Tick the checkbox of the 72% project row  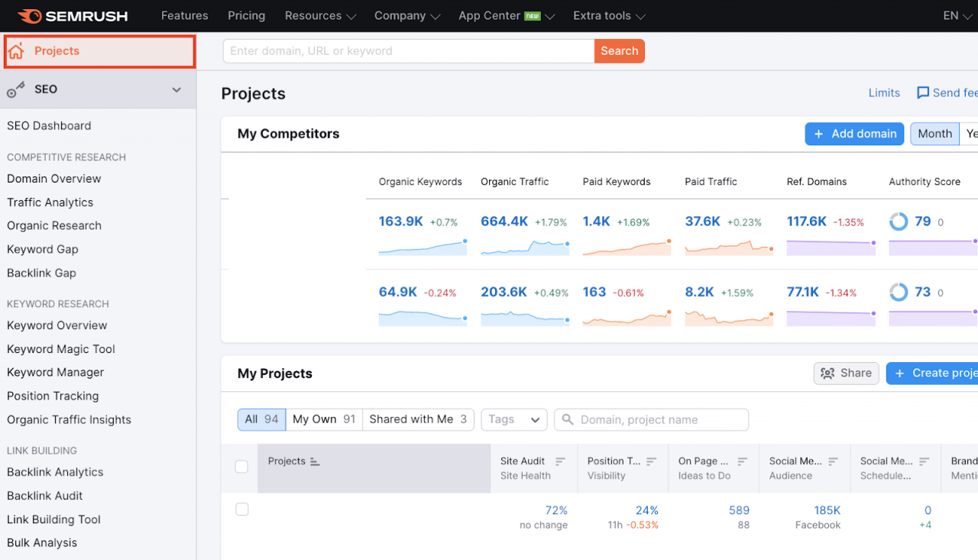[x=242, y=510]
